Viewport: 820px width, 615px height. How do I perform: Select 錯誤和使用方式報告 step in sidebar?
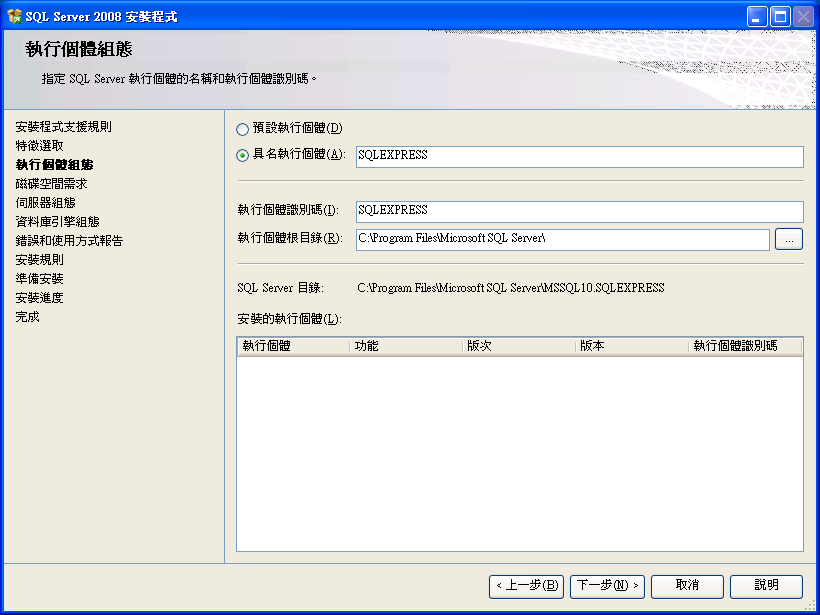[69, 241]
